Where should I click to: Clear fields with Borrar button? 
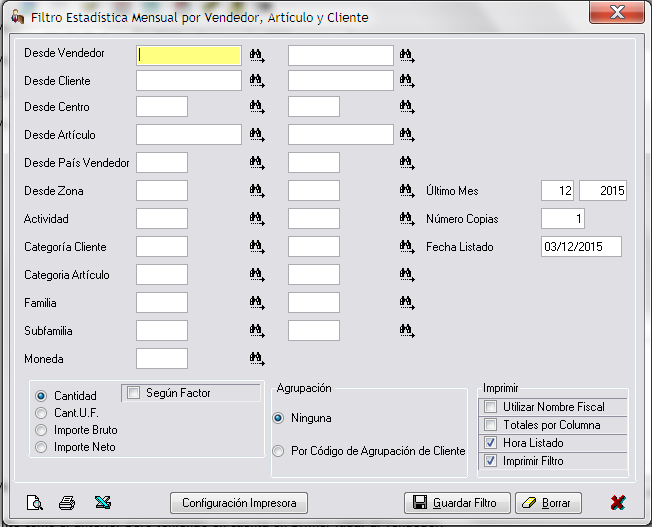pos(548,503)
